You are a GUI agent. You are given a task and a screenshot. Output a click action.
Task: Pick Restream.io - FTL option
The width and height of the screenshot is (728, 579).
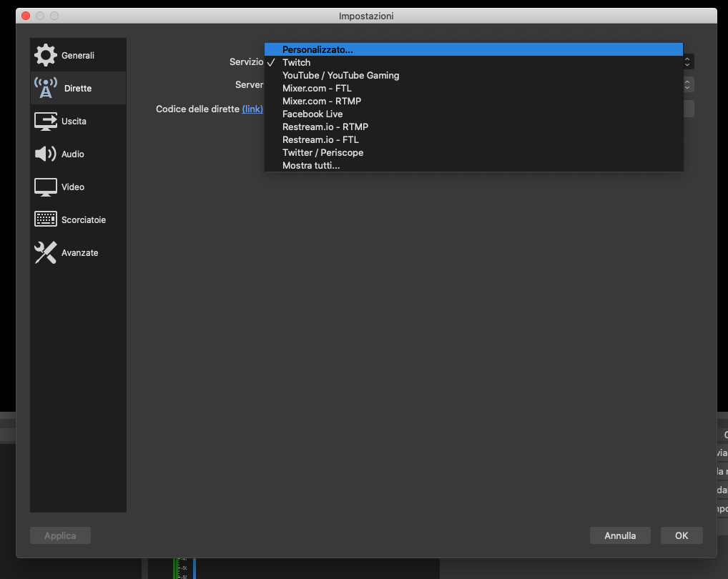click(473, 139)
